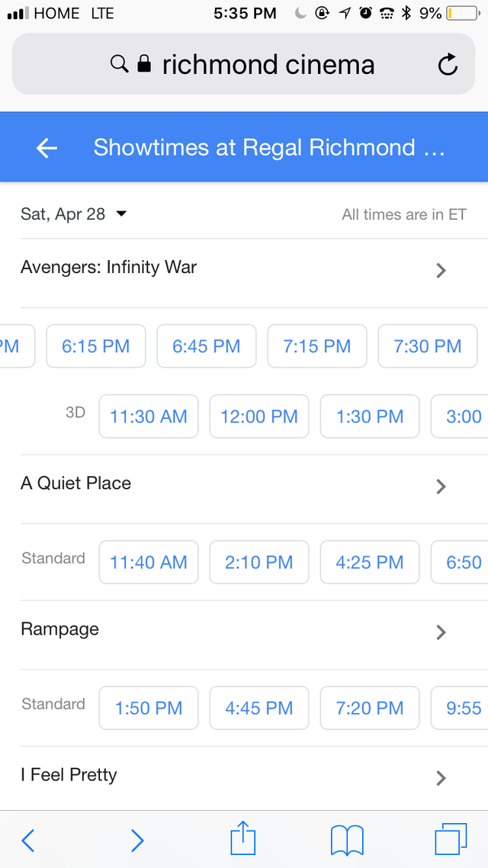
Task: Go forward with Safari forward chevron
Action: click(137, 841)
